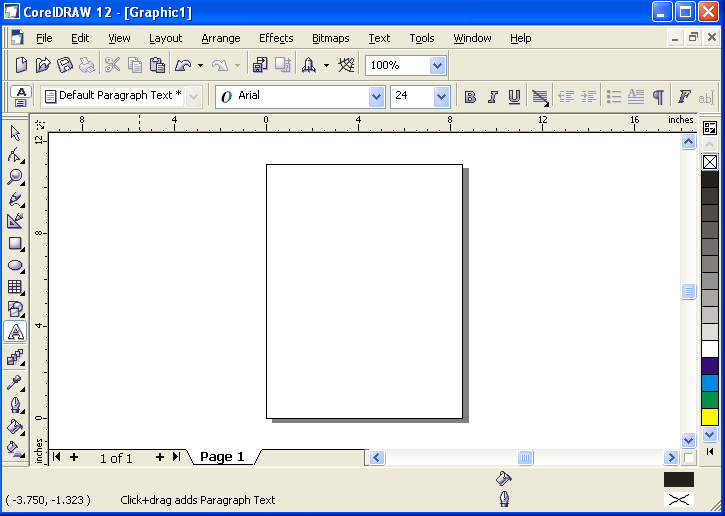Undo the last action
This screenshot has height=516, width=725.
(x=183, y=65)
